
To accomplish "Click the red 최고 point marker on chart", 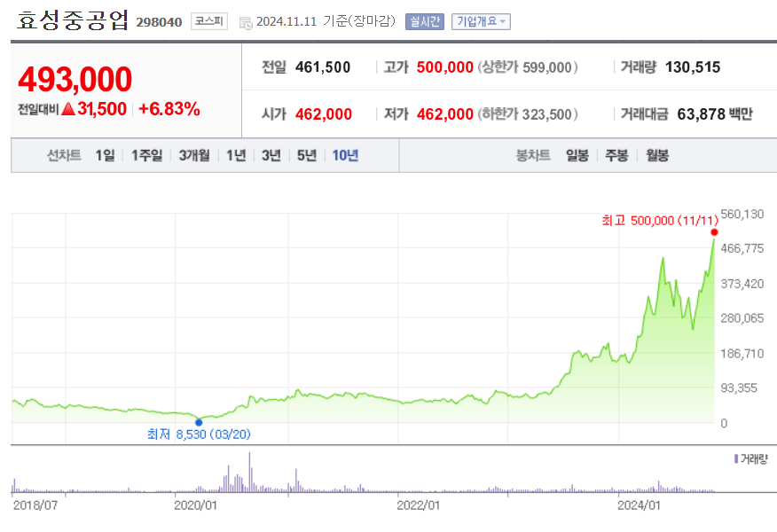I will [714, 232].
